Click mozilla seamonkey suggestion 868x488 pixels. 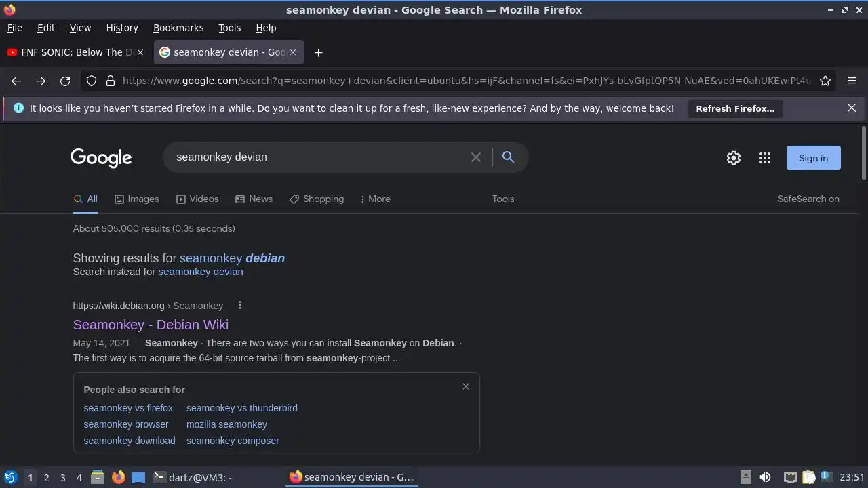[x=226, y=424]
